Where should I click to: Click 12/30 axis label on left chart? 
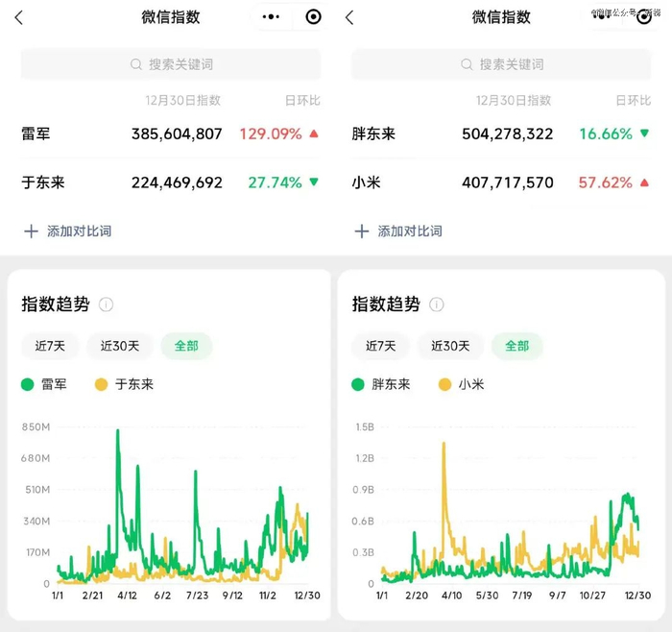tap(307, 596)
